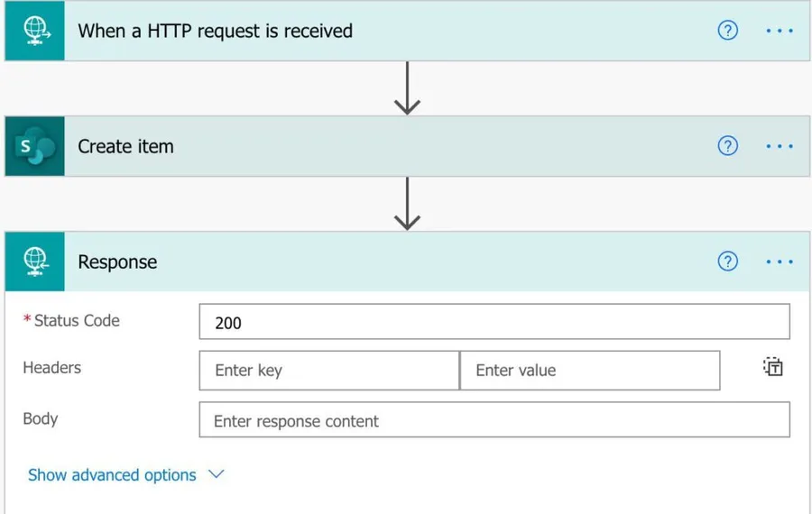
Task: Click the Headers 'Enter value' field
Action: point(589,371)
